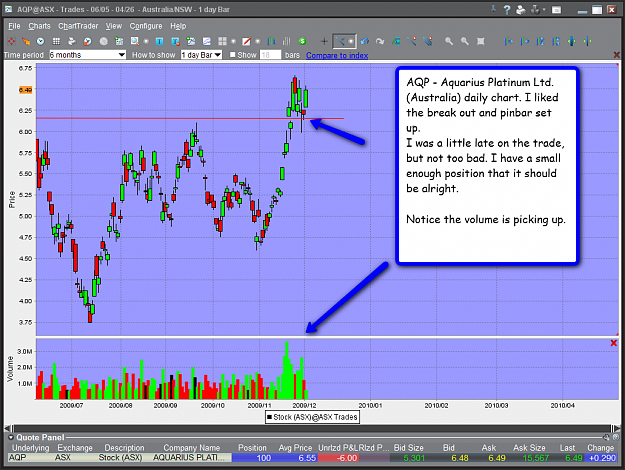
Task: Open the dropdown dot beside the four-pane icon
Action: [234, 41]
